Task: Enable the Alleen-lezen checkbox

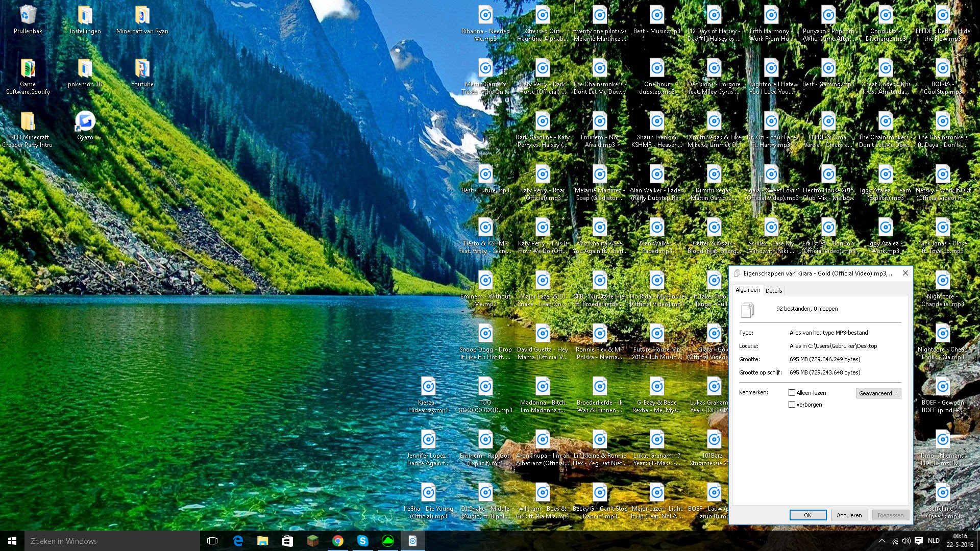Action: point(792,393)
